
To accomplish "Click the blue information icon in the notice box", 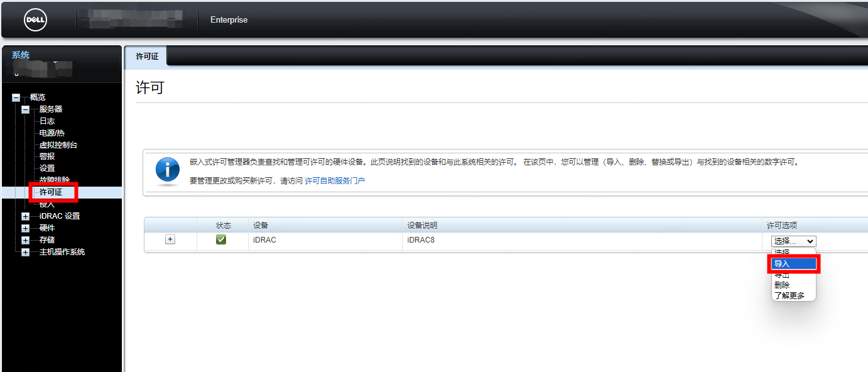I will click(x=167, y=170).
